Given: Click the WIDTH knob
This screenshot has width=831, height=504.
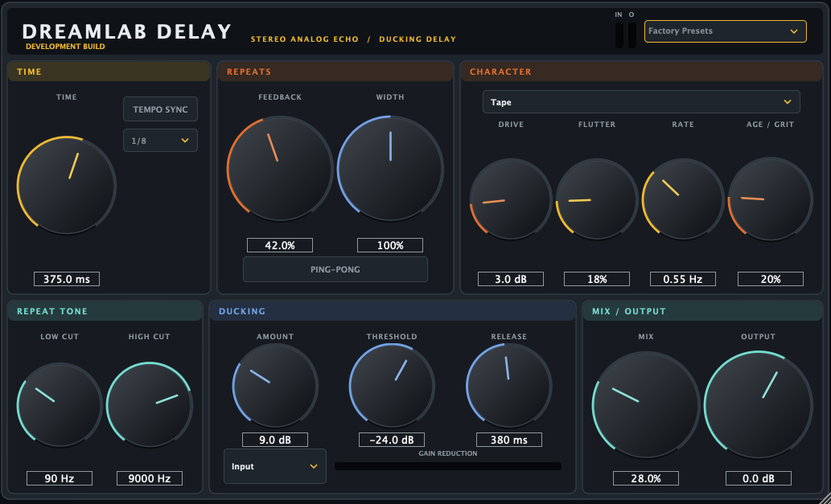Looking at the screenshot, I should click(390, 168).
